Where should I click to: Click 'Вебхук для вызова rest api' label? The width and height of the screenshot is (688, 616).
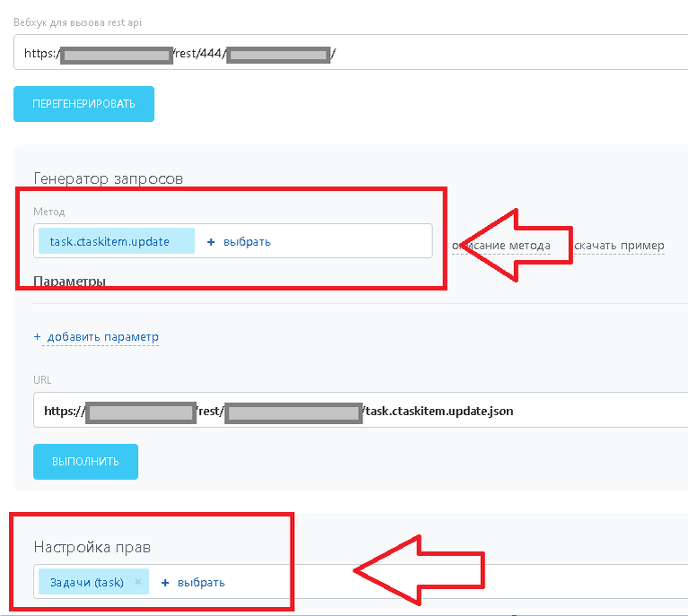pyautogui.click(x=78, y=22)
